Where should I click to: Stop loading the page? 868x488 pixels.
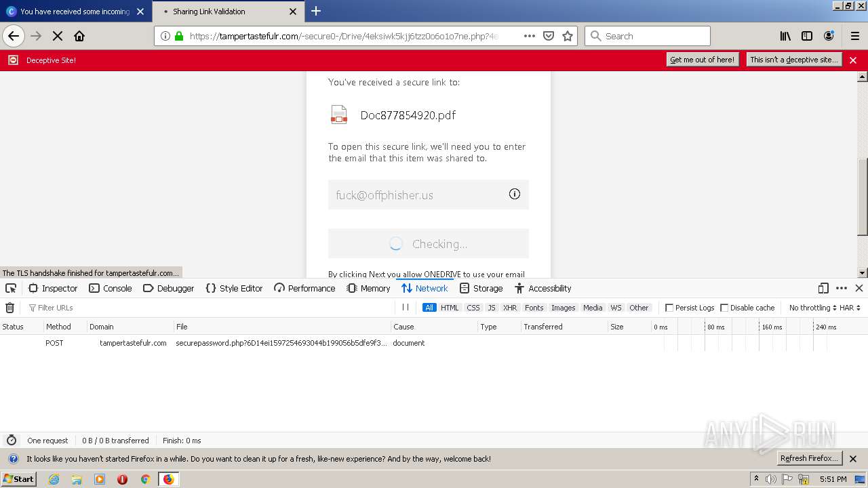(58, 36)
